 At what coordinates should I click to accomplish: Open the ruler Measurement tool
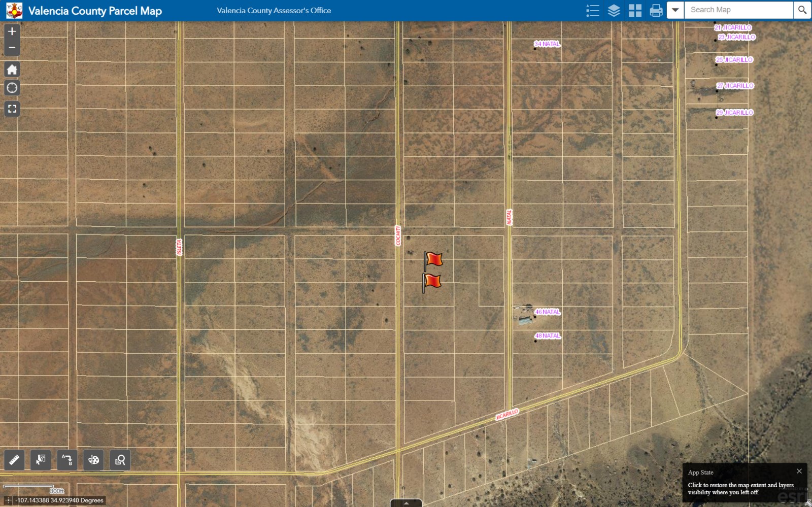click(x=14, y=460)
